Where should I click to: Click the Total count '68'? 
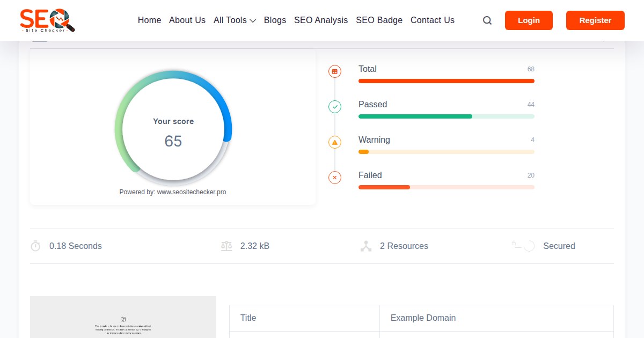(531, 69)
